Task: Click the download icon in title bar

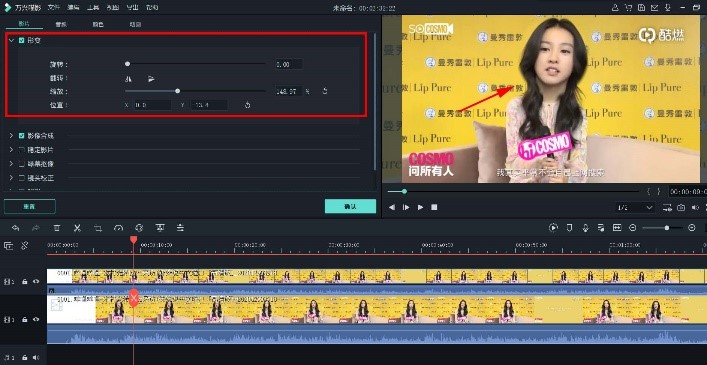Action: point(667,8)
